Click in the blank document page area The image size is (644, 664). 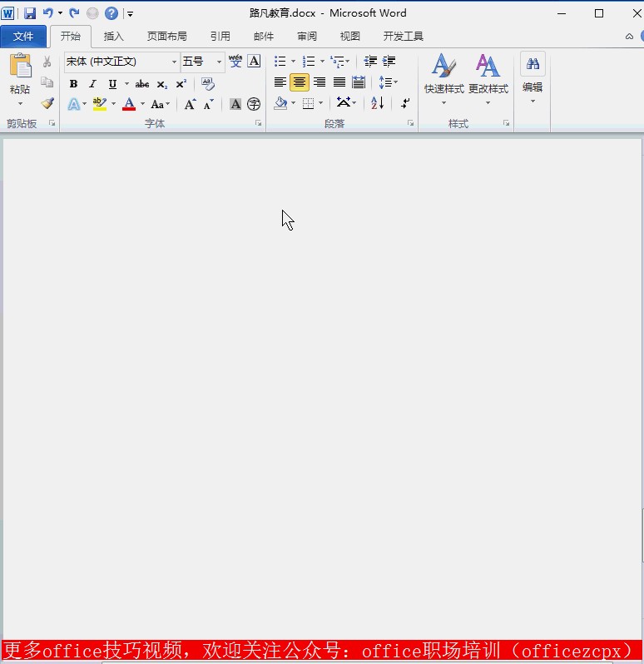point(323,374)
